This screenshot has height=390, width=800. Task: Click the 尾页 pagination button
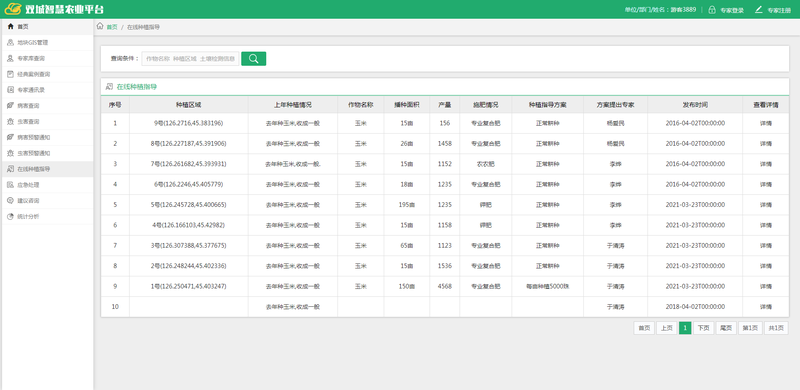pos(726,328)
